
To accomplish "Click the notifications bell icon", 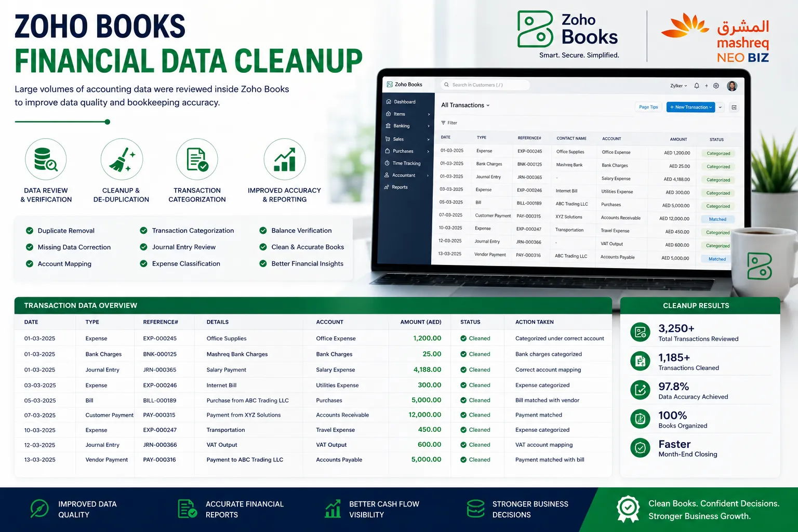I will 697,86.
